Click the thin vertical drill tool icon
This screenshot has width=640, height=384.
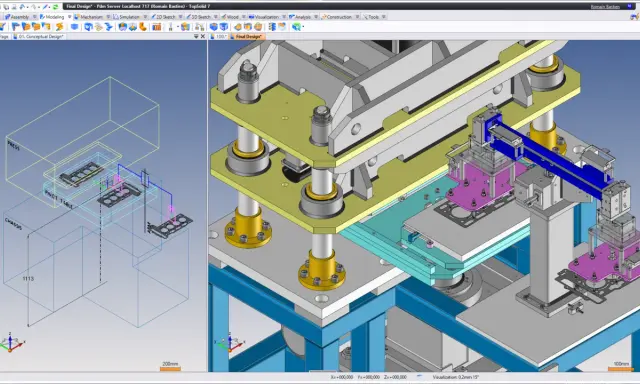click(171, 27)
